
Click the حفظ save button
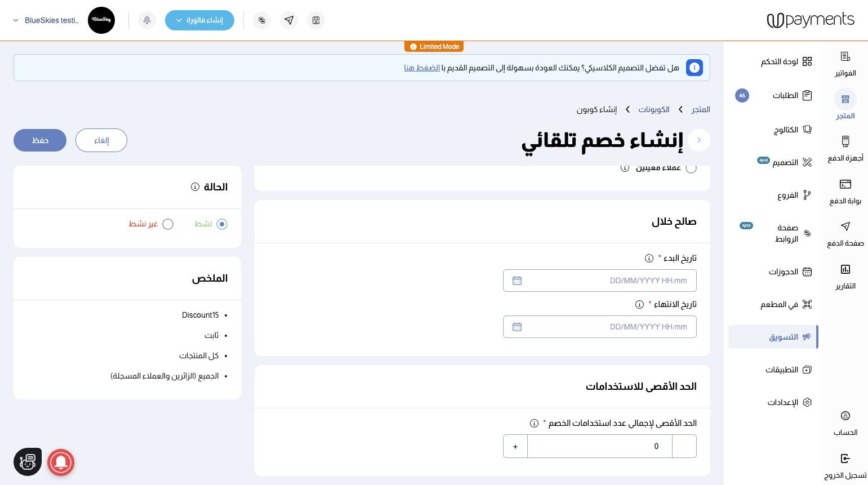click(x=40, y=140)
